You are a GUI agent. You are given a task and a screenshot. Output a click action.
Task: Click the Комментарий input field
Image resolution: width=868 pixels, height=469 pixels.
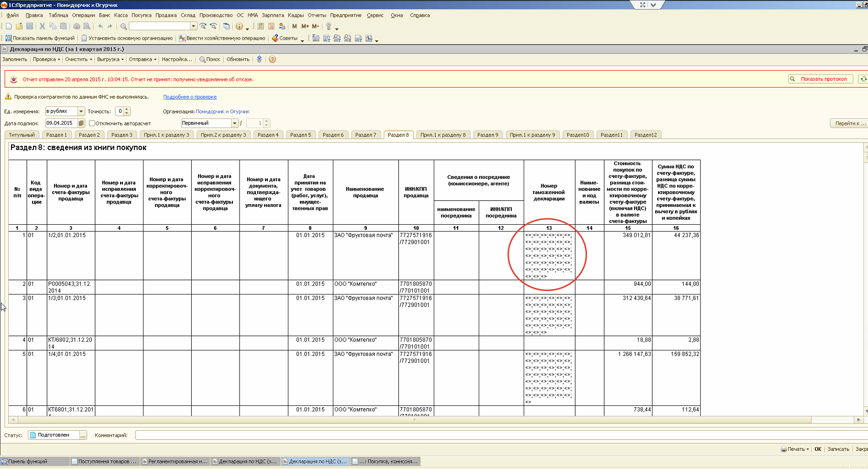(478, 435)
